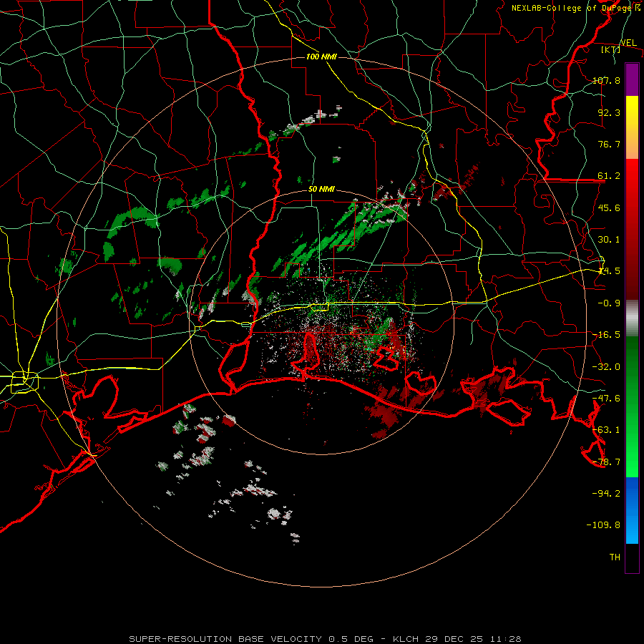Select the 45.6 legend value
Screen dimensions: 644x644
[x=609, y=208]
